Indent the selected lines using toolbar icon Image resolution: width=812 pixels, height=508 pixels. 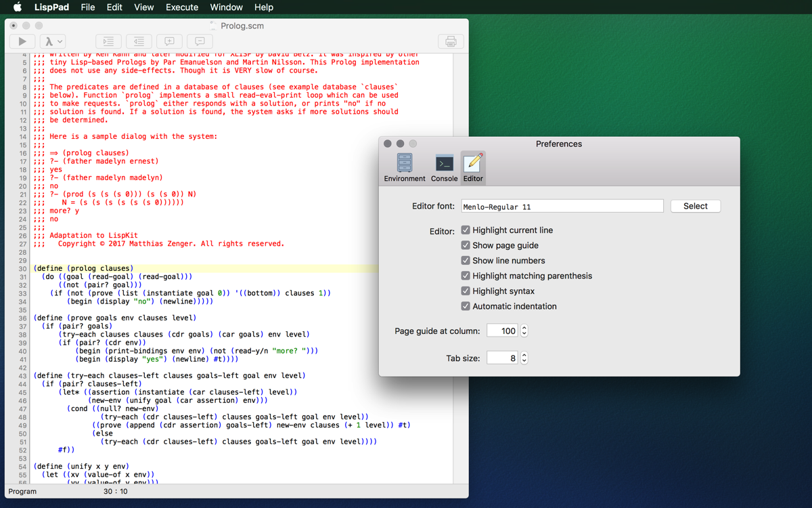tap(108, 41)
